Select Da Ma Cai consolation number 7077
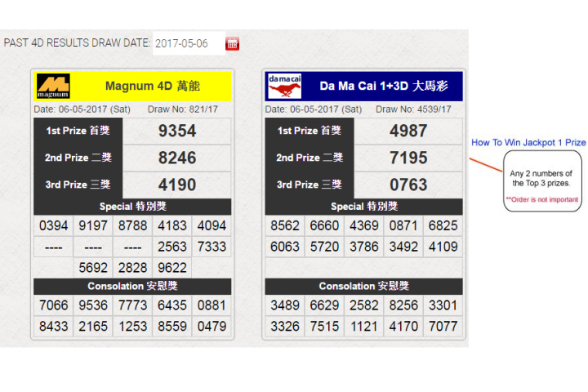The height and width of the screenshot is (392, 588). (443, 327)
